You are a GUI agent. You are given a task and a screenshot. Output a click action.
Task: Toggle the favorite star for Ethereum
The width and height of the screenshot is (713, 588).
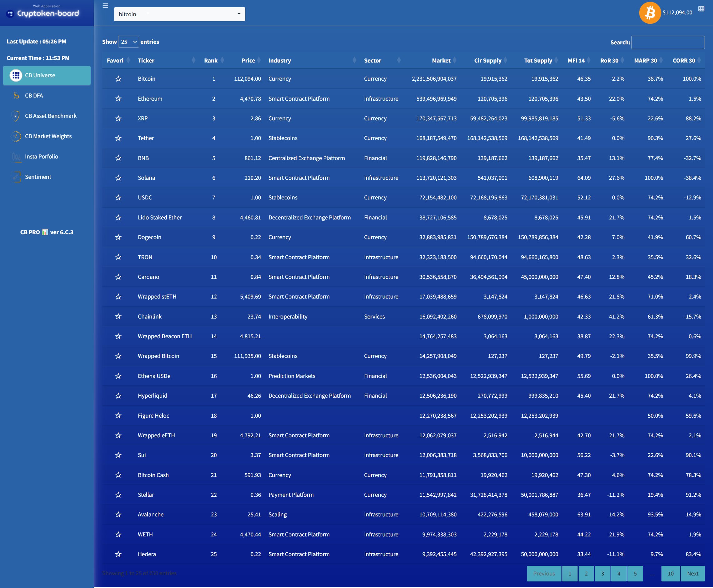(x=118, y=98)
